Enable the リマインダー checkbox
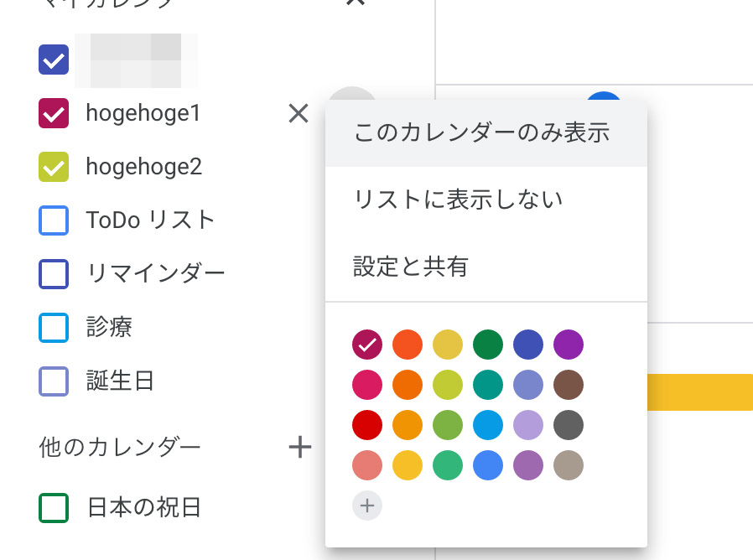The image size is (753, 560). click(54, 274)
